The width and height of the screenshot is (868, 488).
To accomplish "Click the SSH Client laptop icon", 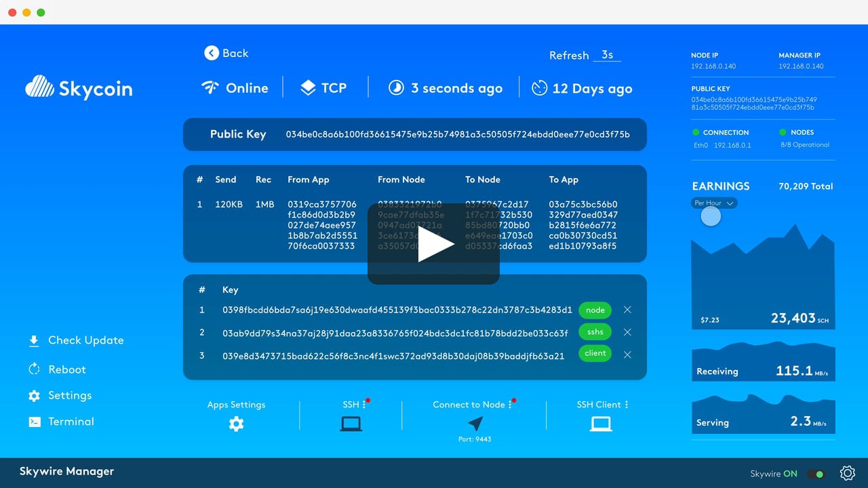I will pyautogui.click(x=601, y=424).
